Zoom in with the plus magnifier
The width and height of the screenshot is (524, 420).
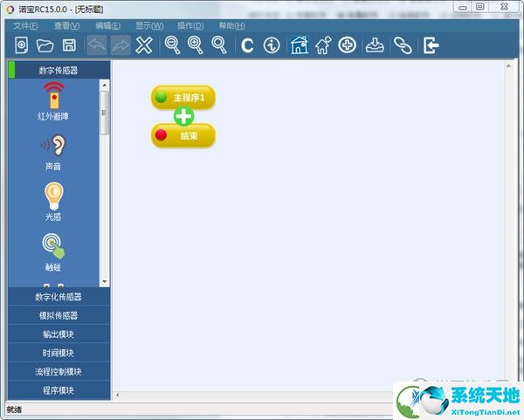[196, 45]
